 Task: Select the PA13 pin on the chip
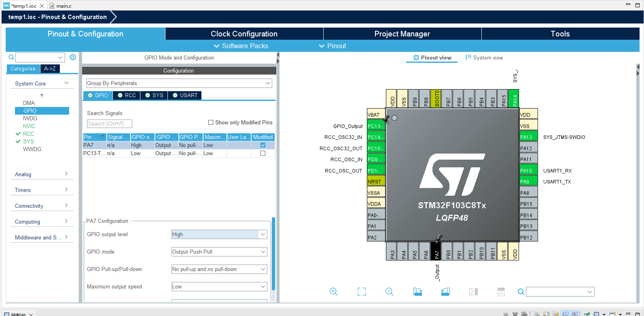tap(529, 137)
